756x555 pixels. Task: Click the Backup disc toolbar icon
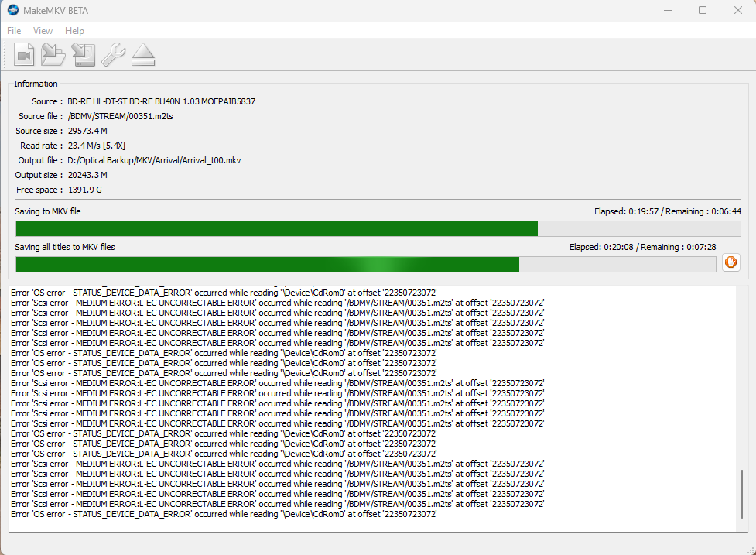click(83, 55)
